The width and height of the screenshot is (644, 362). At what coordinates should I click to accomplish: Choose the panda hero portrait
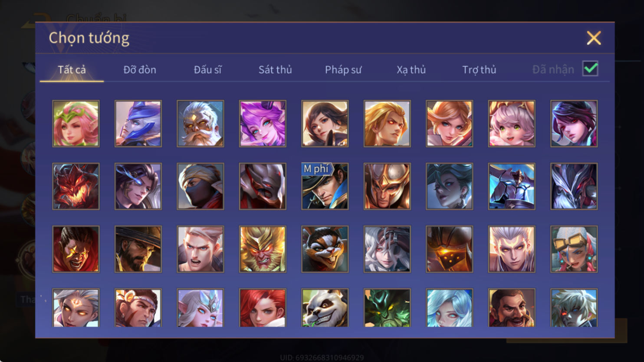coord(325,307)
